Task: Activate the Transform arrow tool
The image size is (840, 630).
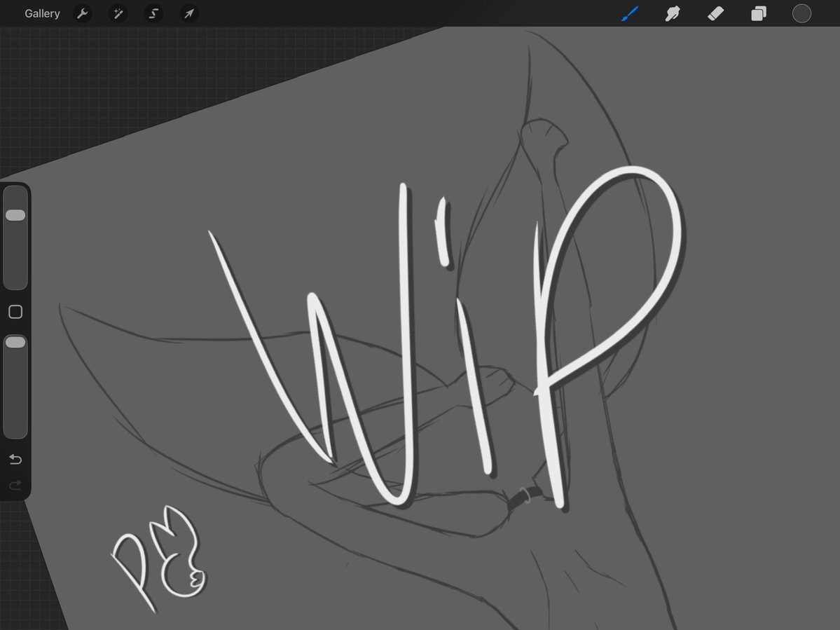Action: coord(189,13)
